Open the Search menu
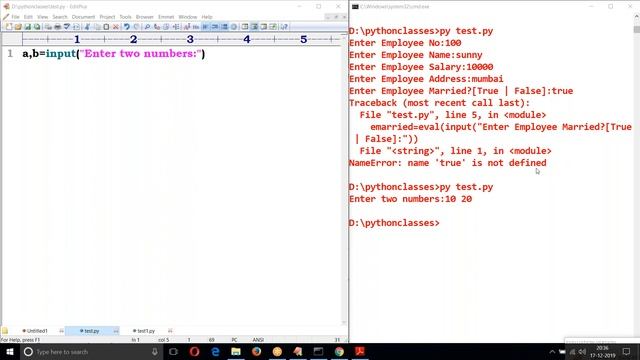 click(x=60, y=17)
